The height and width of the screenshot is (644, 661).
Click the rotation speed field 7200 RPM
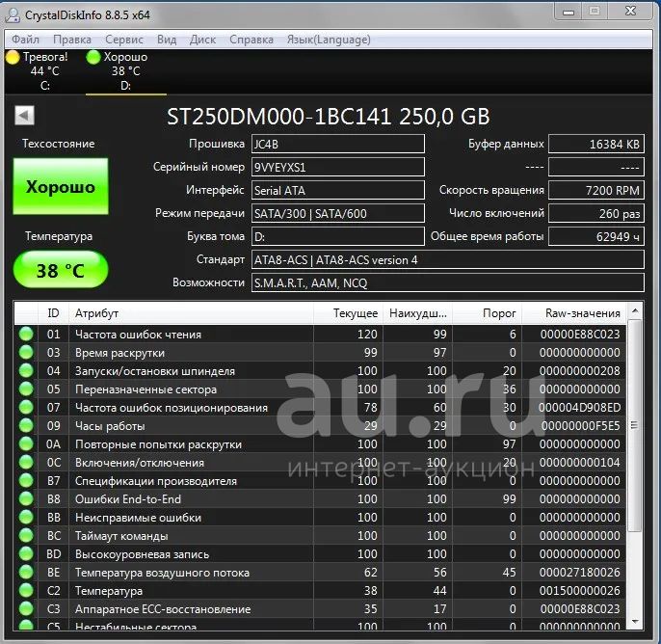pyautogui.click(x=596, y=190)
